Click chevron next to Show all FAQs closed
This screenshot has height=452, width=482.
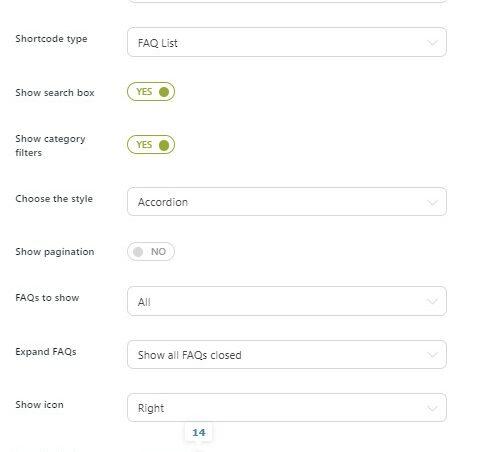click(432, 355)
